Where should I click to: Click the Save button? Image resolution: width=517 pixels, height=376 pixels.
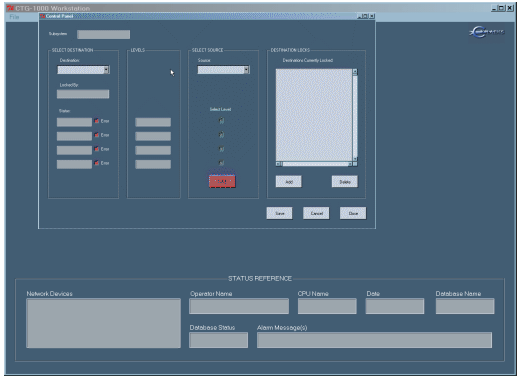[x=279, y=213]
